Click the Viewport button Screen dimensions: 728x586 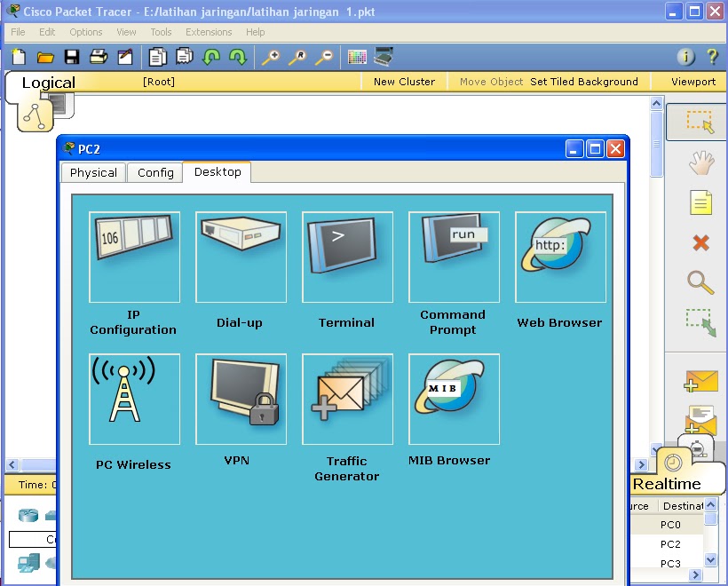[693, 82]
